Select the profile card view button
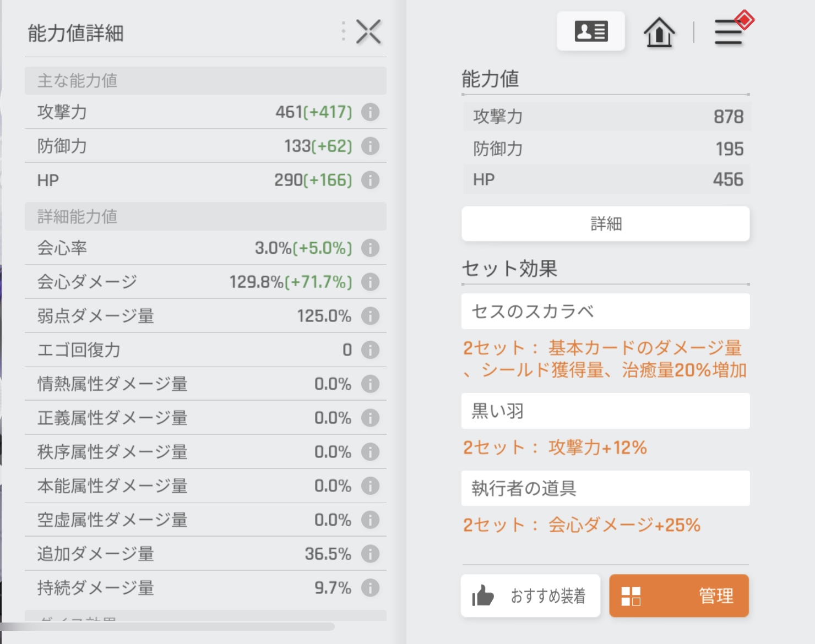 (x=591, y=31)
